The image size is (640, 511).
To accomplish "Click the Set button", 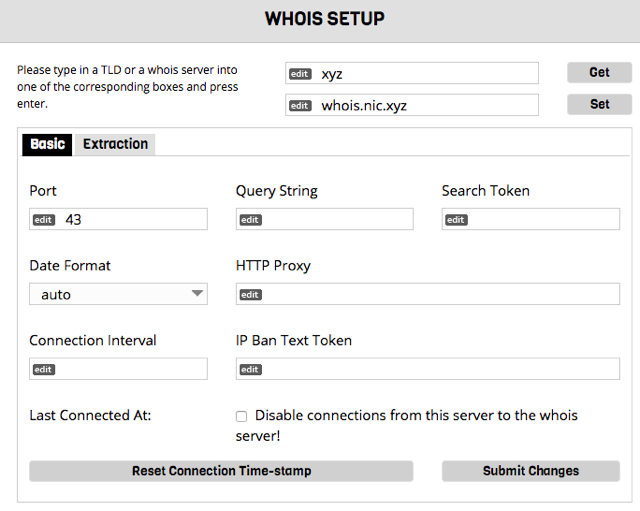I will pos(599,104).
